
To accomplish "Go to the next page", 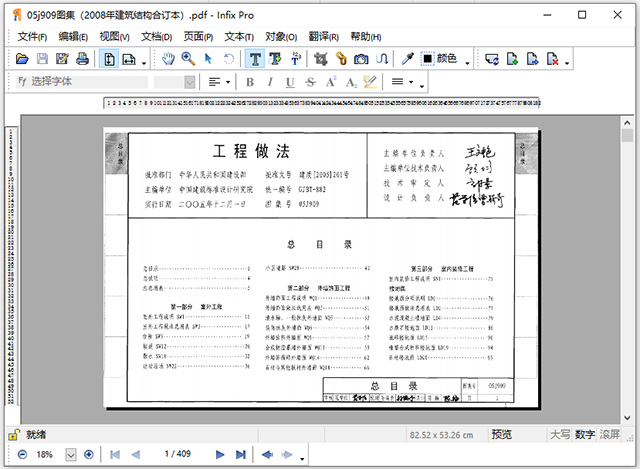I will point(220,454).
